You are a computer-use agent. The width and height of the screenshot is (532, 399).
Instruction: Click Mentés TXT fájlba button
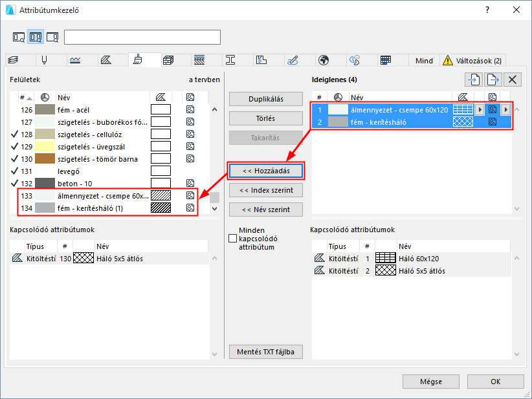[265, 352]
